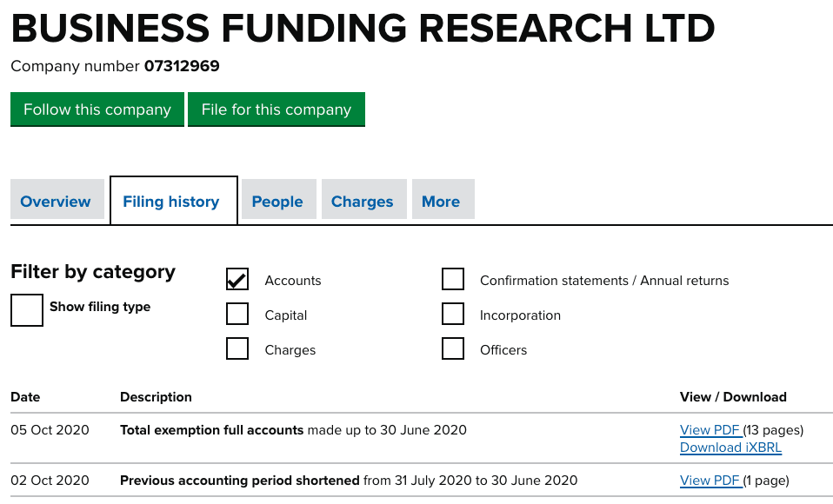Check Confirmation statements / Annual returns filter

(x=453, y=279)
